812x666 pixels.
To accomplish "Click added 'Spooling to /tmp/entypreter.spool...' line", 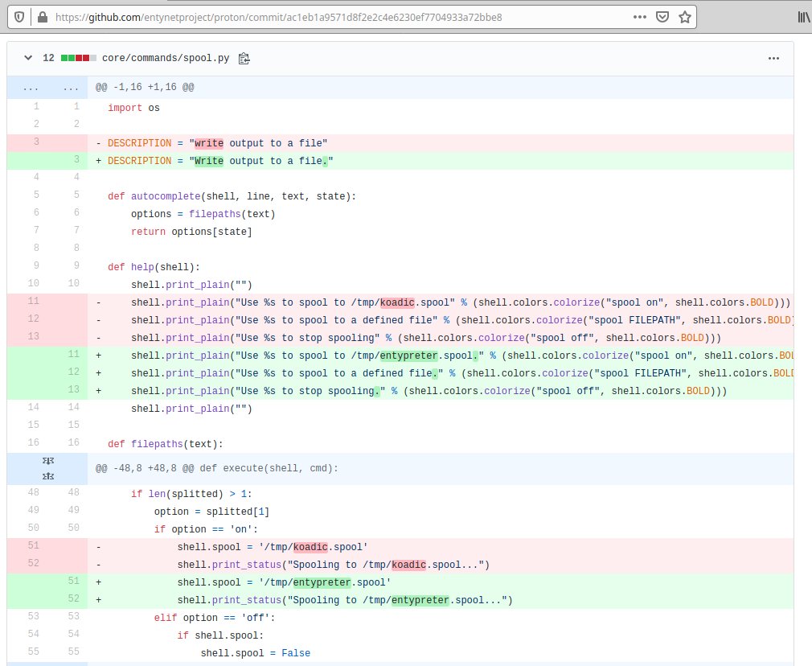I will tap(400, 600).
